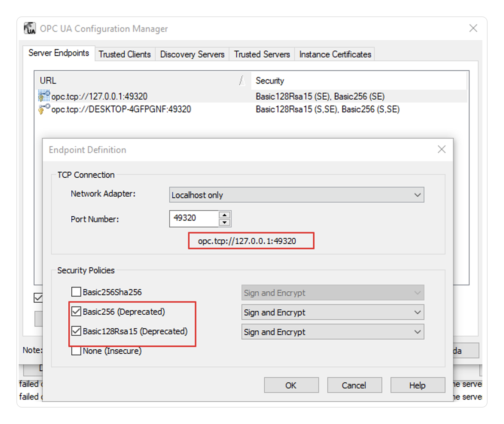The image size is (504, 424).
Task: Switch to the Server Endpoints tab
Action: [x=59, y=53]
